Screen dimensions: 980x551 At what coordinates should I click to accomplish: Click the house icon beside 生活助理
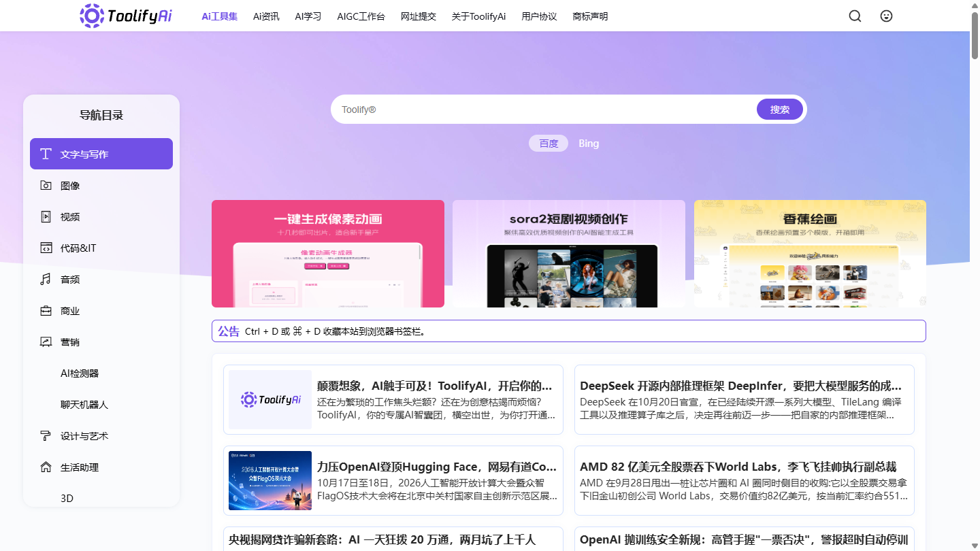click(46, 467)
